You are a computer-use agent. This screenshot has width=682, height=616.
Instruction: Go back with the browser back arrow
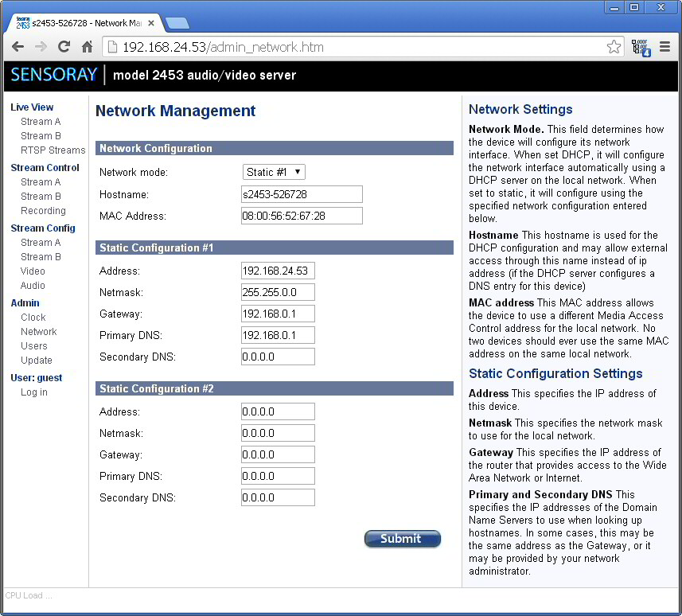pos(18,46)
